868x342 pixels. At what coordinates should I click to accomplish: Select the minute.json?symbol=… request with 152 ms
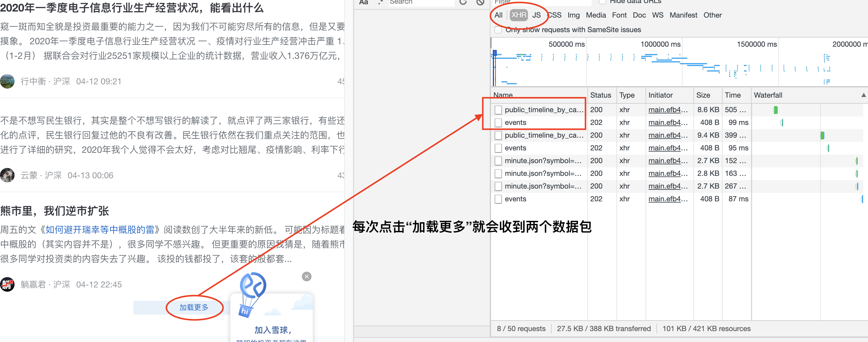pyautogui.click(x=543, y=161)
